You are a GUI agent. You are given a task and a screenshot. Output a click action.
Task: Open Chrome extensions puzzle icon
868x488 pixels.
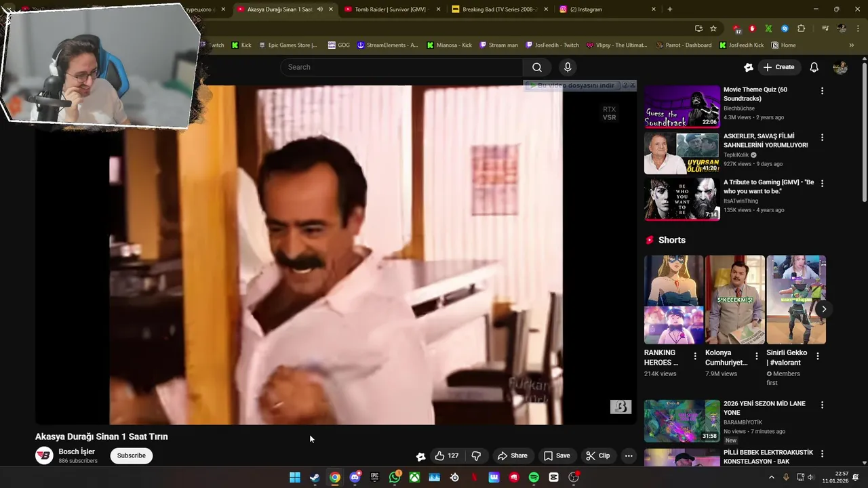(801, 28)
